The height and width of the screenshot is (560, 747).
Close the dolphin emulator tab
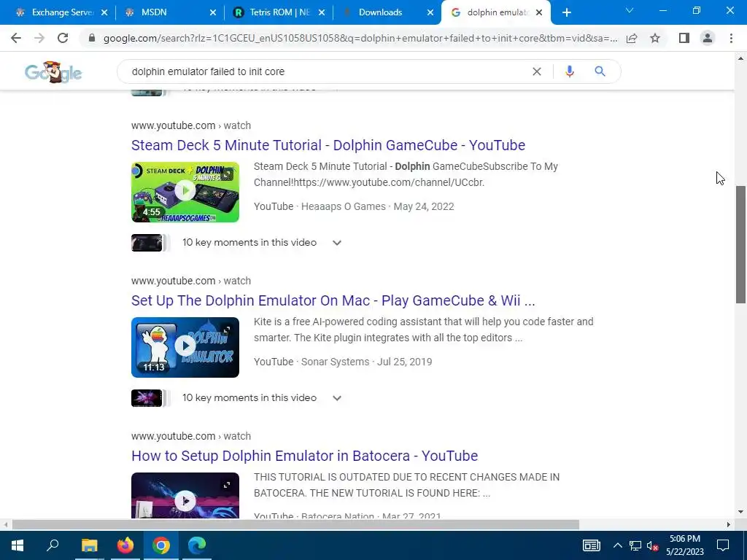539,12
